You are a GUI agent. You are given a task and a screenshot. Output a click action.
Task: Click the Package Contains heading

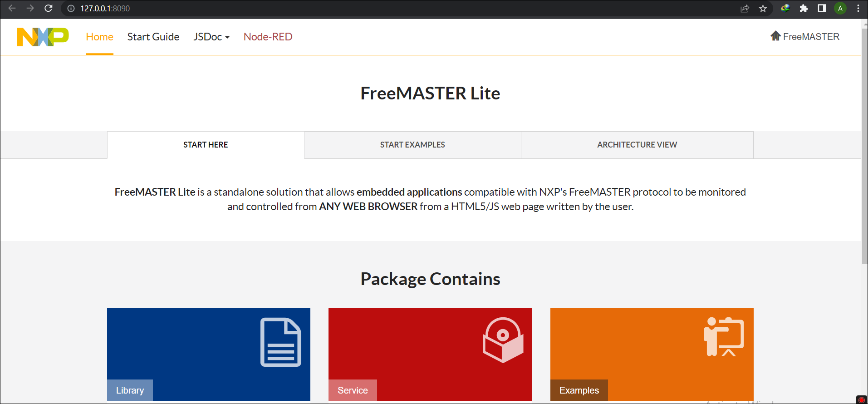tap(430, 279)
